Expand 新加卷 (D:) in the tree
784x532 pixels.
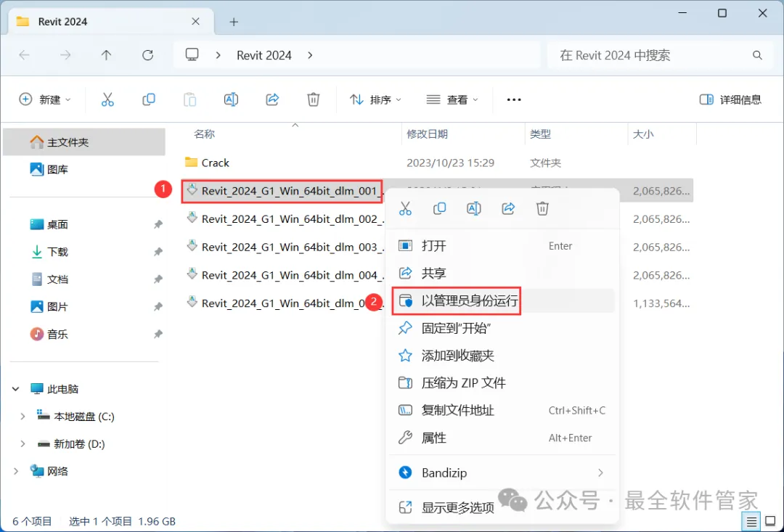coord(23,444)
